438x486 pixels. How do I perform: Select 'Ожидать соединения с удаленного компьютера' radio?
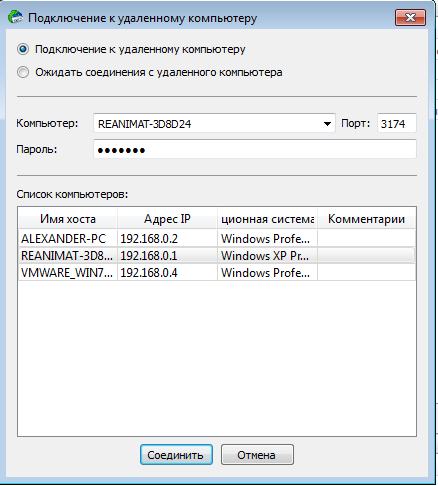point(23,72)
